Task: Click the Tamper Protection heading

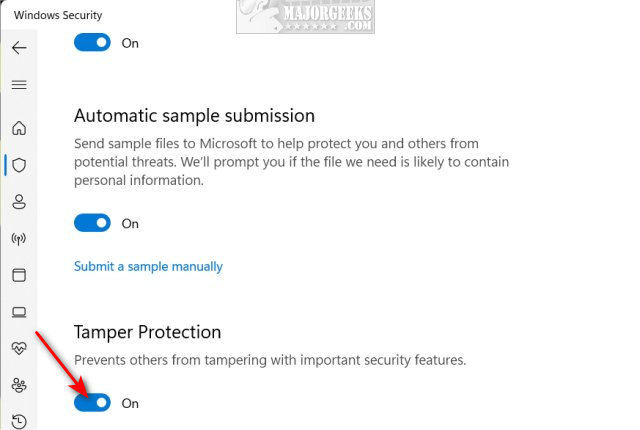Action: coord(147,332)
